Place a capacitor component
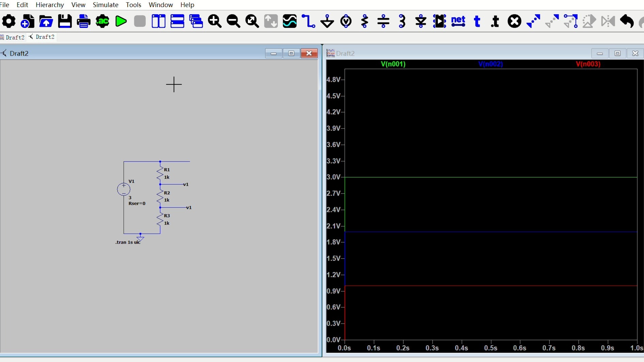 pos(383,21)
